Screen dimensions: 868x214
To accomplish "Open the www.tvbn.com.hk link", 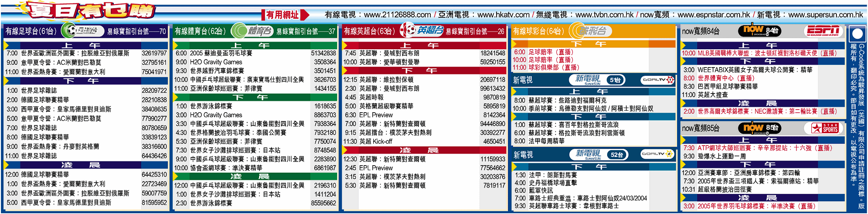I will (604, 15).
